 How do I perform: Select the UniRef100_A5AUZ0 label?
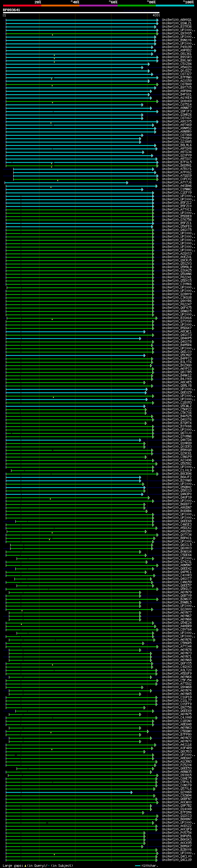pyautogui.click(x=177, y=67)
